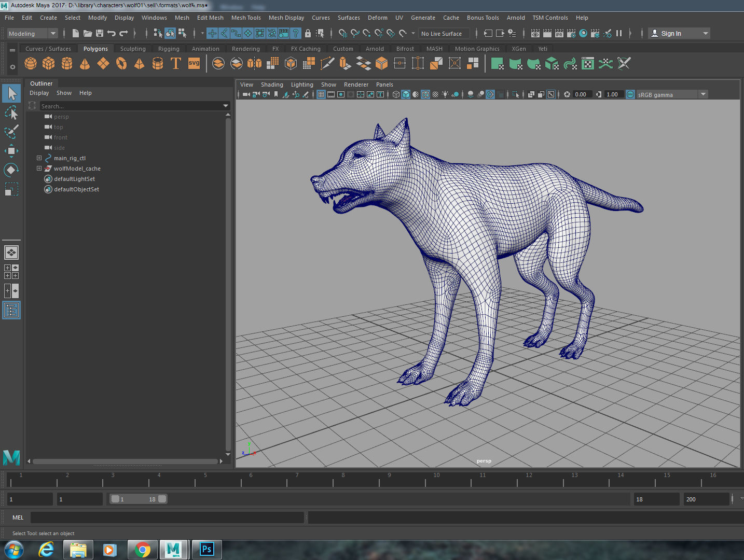Switch to the Rigging shelf tab
The width and height of the screenshot is (744, 560).
coord(169,49)
